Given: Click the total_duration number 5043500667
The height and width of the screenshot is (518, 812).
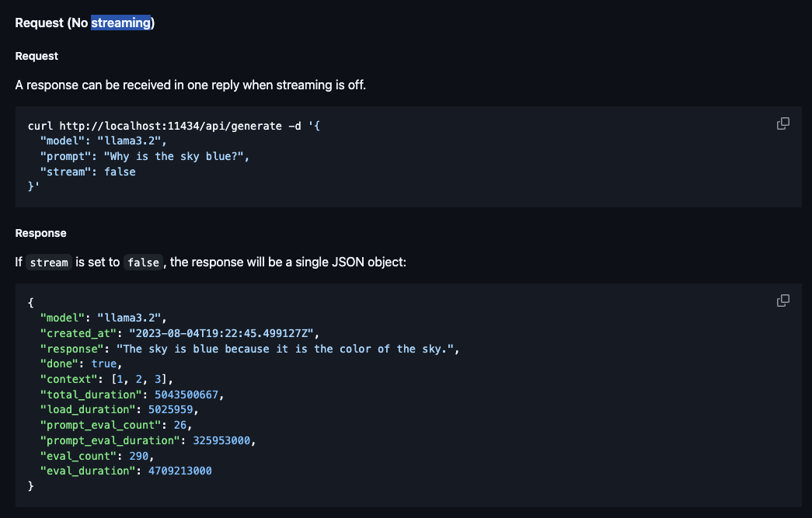Looking at the screenshot, I should [186, 395].
